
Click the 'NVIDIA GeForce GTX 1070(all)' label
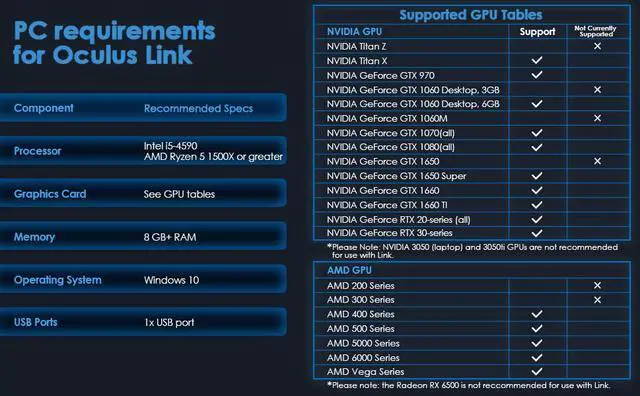[x=391, y=133]
